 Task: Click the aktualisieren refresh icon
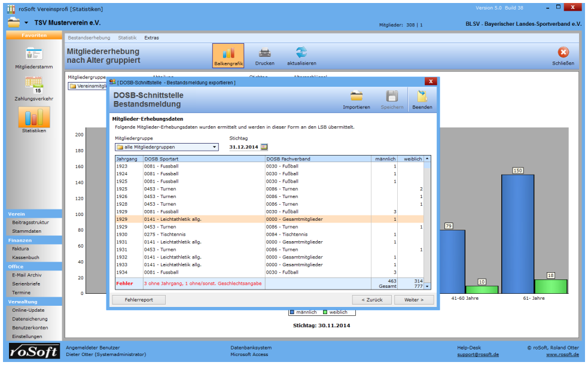[301, 54]
